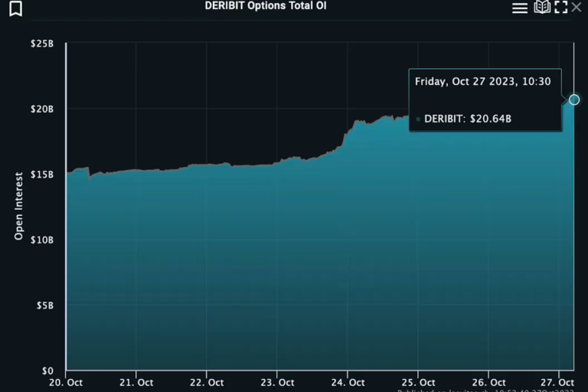Click the 'Open Interest' axis title

[x=18, y=206]
